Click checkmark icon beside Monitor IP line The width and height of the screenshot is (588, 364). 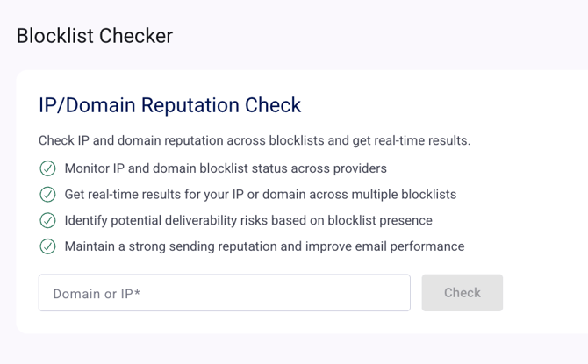47,168
